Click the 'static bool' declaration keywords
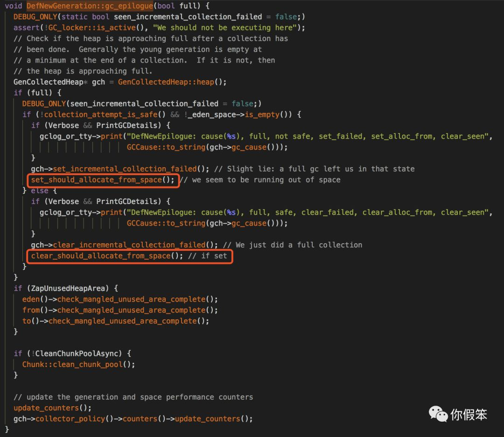The image size is (504, 437). pos(85,17)
